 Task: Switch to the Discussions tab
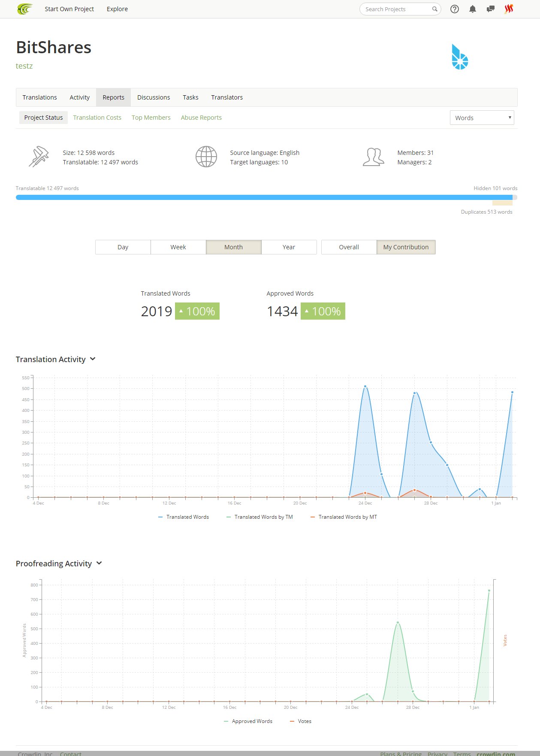point(154,97)
